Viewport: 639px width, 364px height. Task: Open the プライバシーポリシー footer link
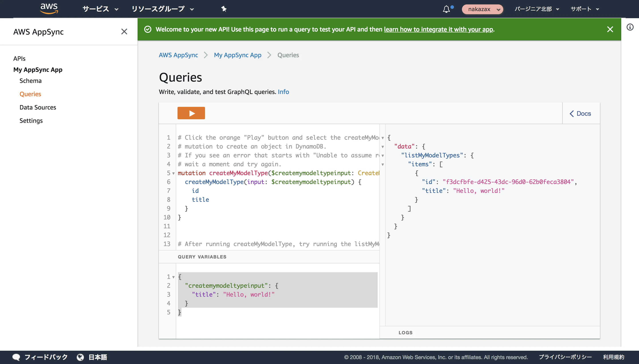tap(565, 357)
